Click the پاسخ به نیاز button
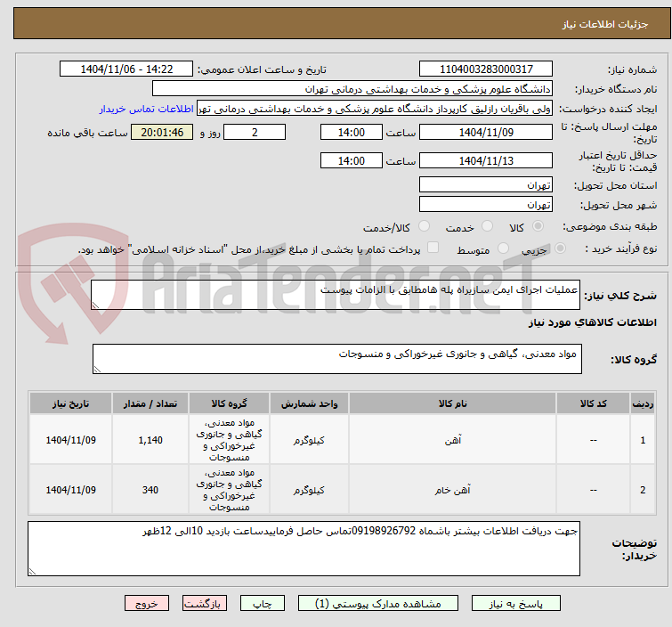Image resolution: width=672 pixels, height=627 pixels. [x=515, y=604]
